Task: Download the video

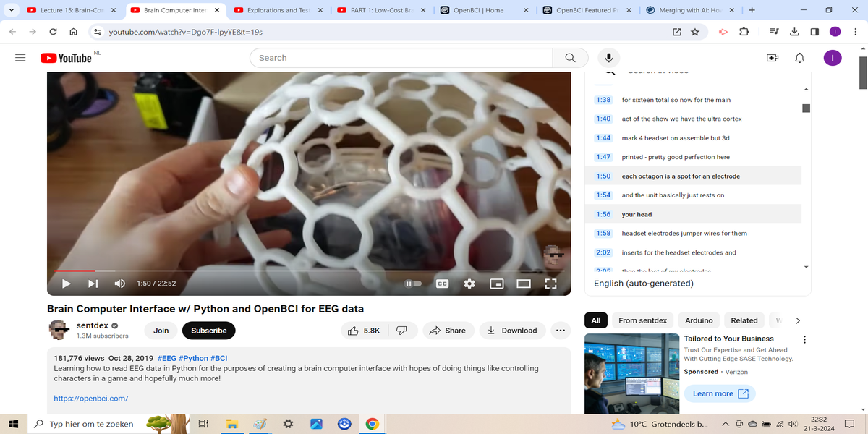Action: [512, 331]
